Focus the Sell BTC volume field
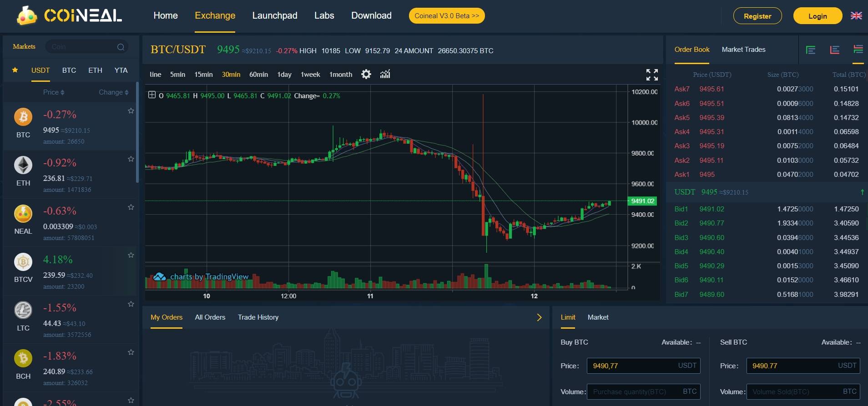868x406 pixels. (x=803, y=391)
